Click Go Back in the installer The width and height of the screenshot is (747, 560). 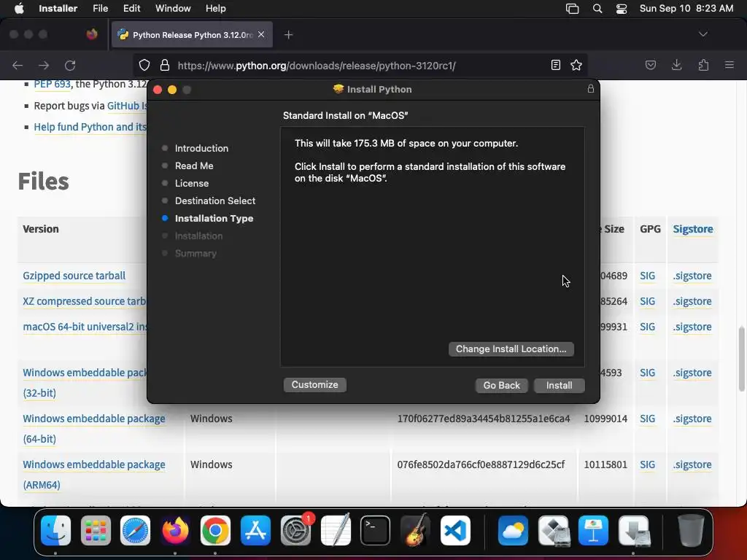coord(502,385)
